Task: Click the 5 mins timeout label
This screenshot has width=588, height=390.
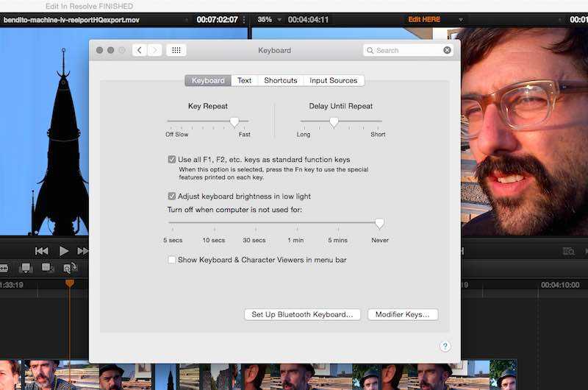Action: [338, 240]
